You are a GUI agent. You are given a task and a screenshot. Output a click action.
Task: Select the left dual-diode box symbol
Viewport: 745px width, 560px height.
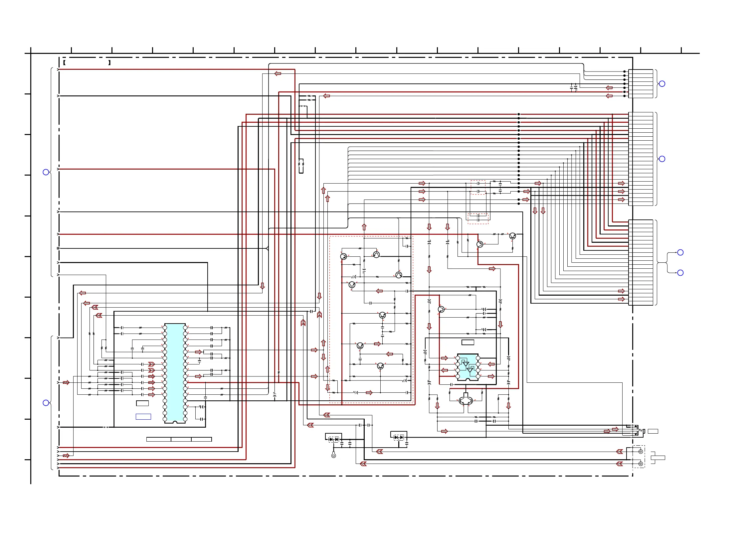click(x=333, y=438)
